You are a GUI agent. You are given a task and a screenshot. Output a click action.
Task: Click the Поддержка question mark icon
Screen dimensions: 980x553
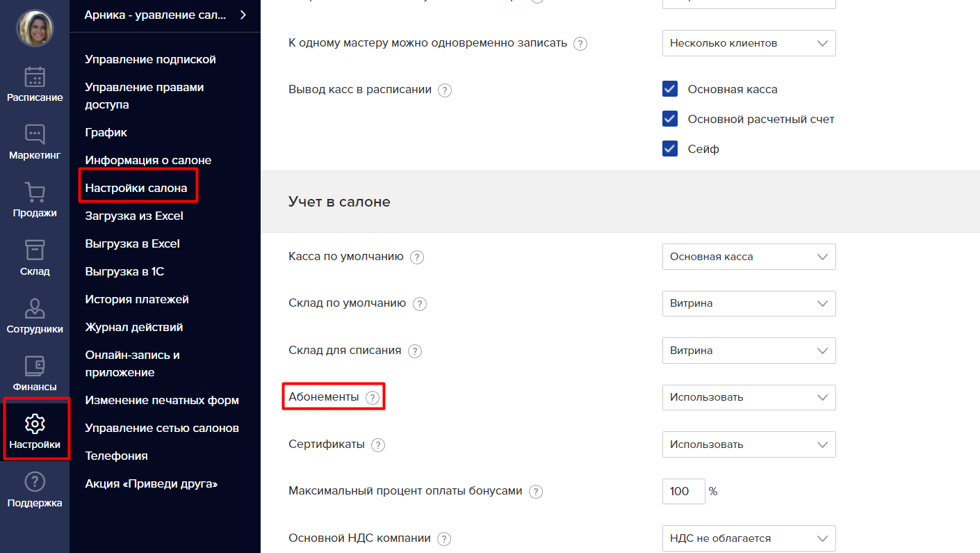click(35, 481)
